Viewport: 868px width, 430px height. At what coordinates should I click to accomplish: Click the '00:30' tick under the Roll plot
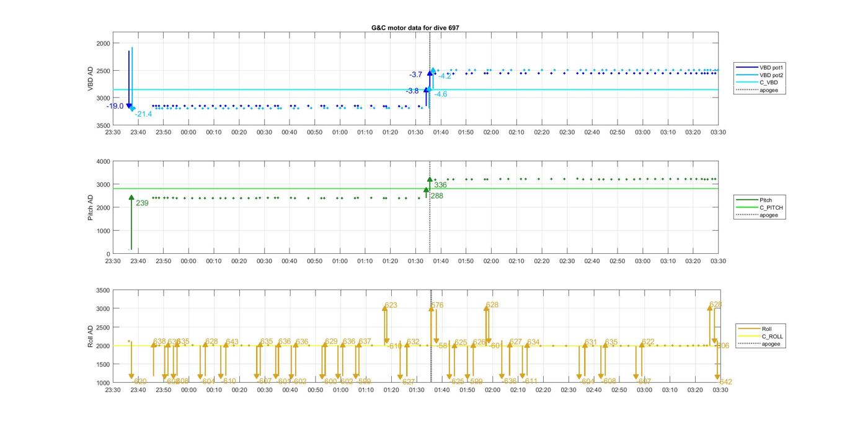(264, 390)
